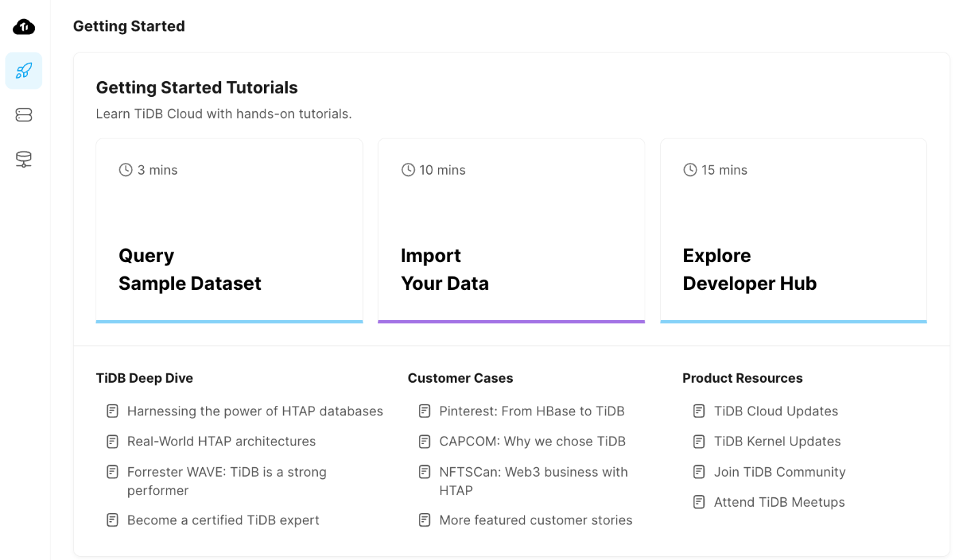Click document icon beside TiDB Kernel Updates

coord(699,441)
